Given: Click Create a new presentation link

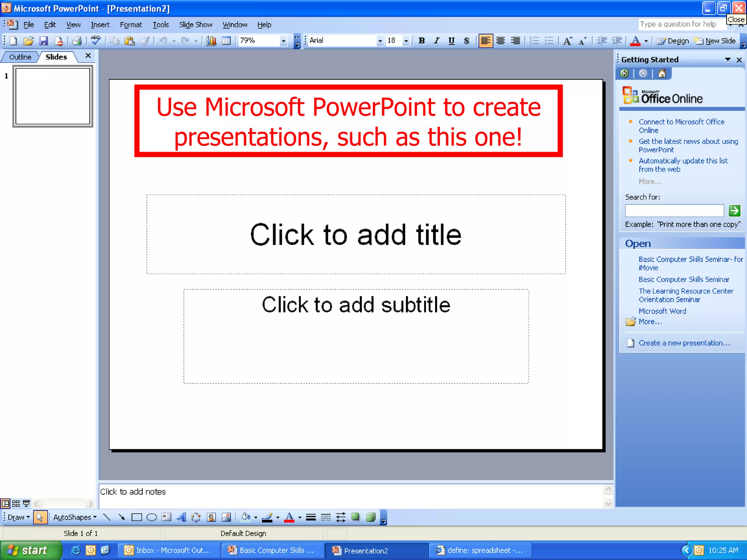Looking at the screenshot, I should point(684,343).
